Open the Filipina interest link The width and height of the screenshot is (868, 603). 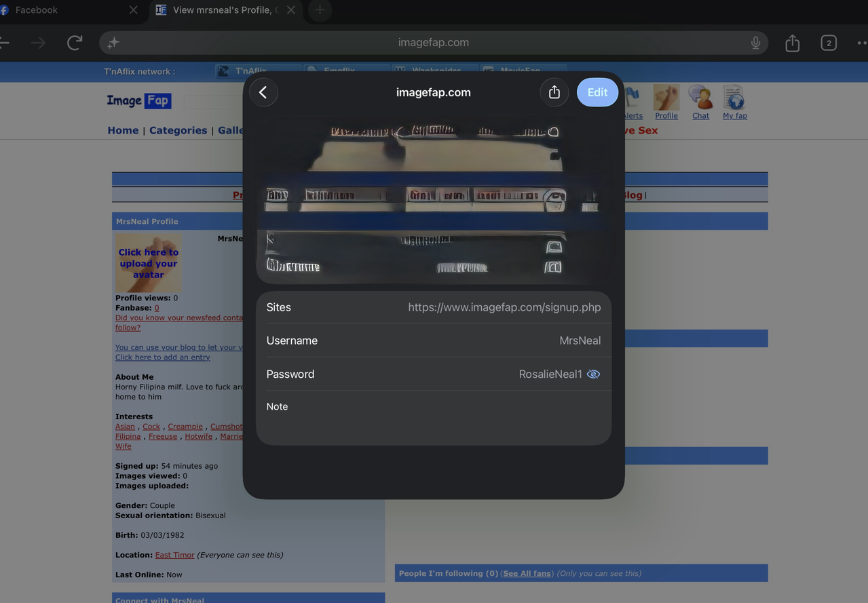(128, 437)
